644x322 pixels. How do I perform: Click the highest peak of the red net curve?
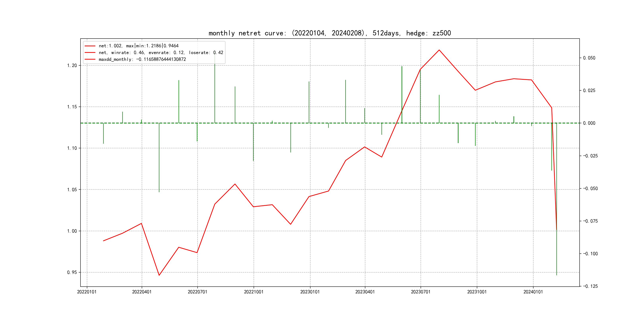(439, 50)
